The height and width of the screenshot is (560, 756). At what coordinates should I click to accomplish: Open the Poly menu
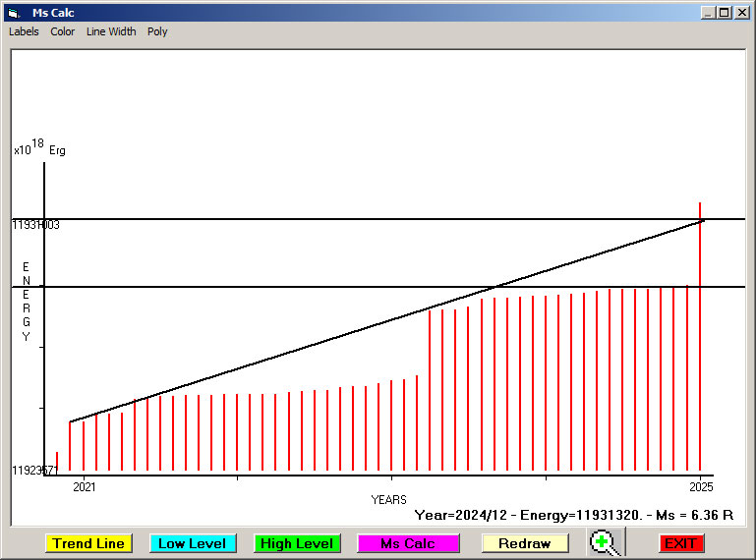157,31
